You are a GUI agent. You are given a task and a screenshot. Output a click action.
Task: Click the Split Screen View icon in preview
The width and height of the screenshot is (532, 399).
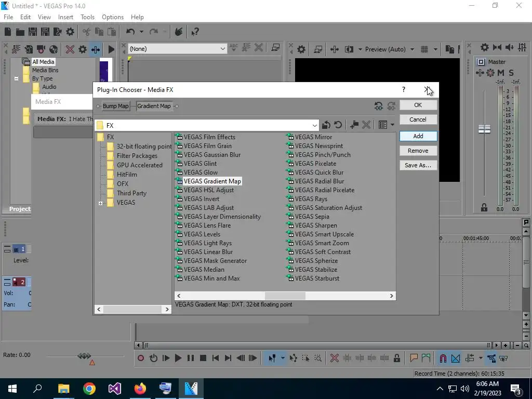[349, 49]
